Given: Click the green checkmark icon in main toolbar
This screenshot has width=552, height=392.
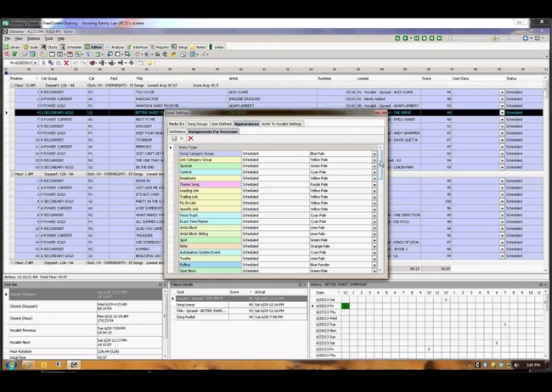Looking at the screenshot, I should pyautogui.click(x=14, y=54).
